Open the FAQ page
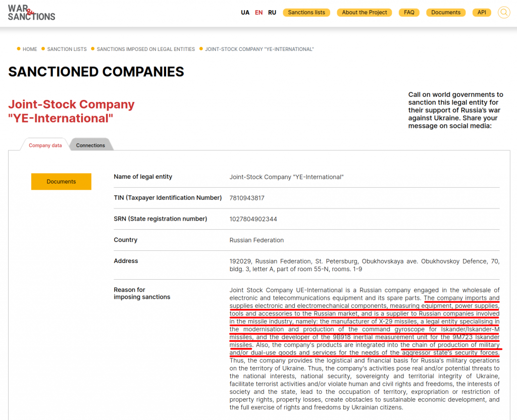Image resolution: width=517 pixels, height=420 pixels. tap(409, 13)
